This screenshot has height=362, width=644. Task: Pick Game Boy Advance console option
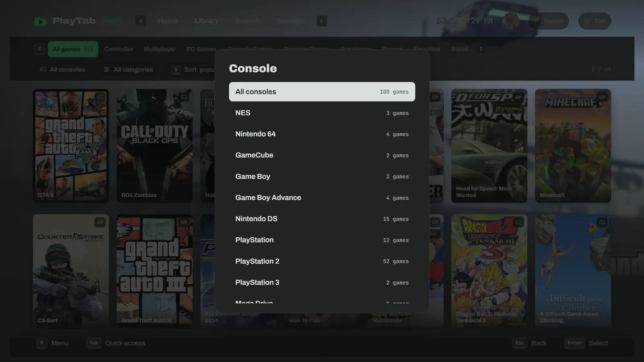pos(322,197)
